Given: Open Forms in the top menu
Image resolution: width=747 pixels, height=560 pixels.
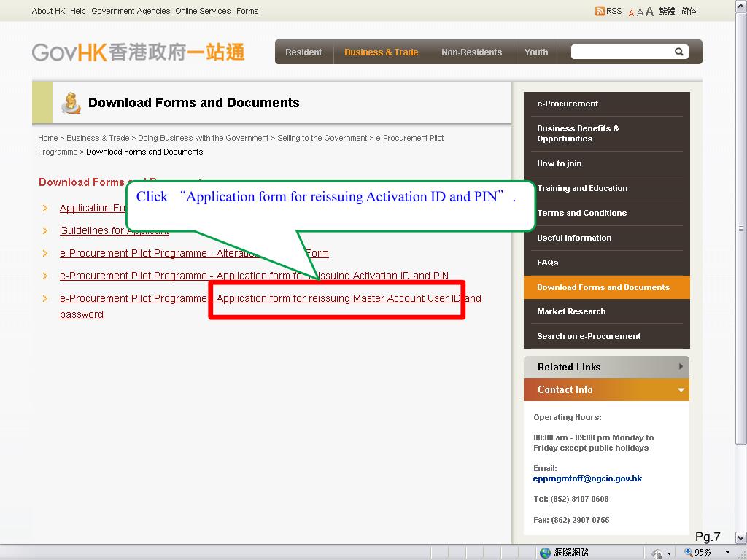Looking at the screenshot, I should (x=247, y=11).
